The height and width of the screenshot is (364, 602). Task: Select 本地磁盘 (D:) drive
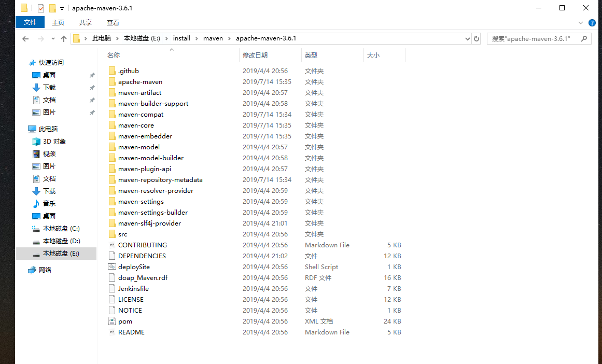pyautogui.click(x=61, y=241)
